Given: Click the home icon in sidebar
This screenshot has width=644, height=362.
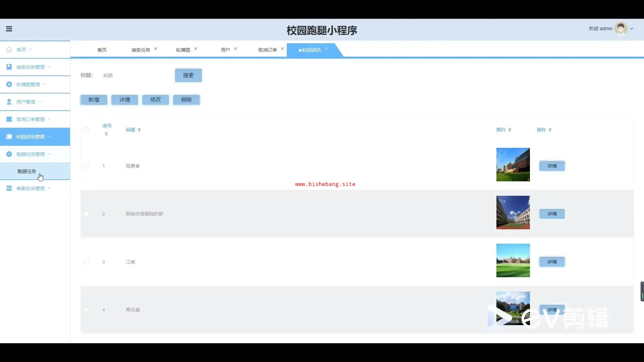Looking at the screenshot, I should pos(9,50).
